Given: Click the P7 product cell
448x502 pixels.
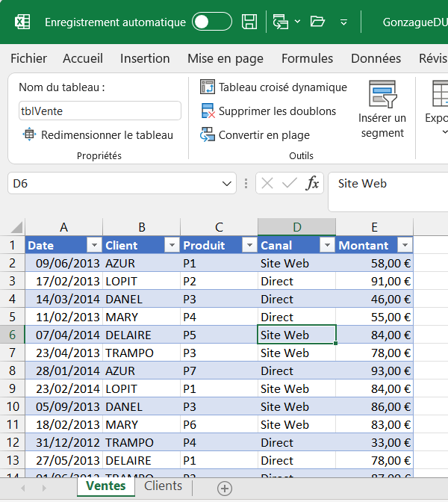Looking at the screenshot, I should pos(219,371).
